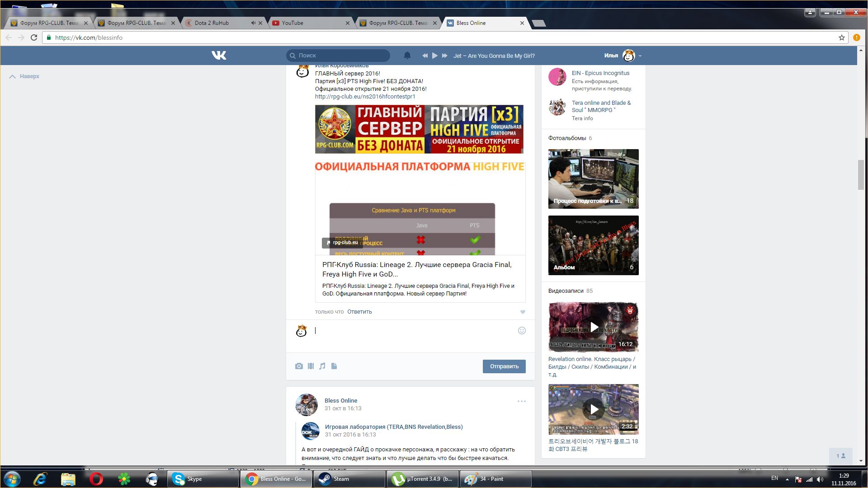The height and width of the screenshot is (488, 868).
Task: Open the volume icon in system tray
Action: tap(820, 479)
